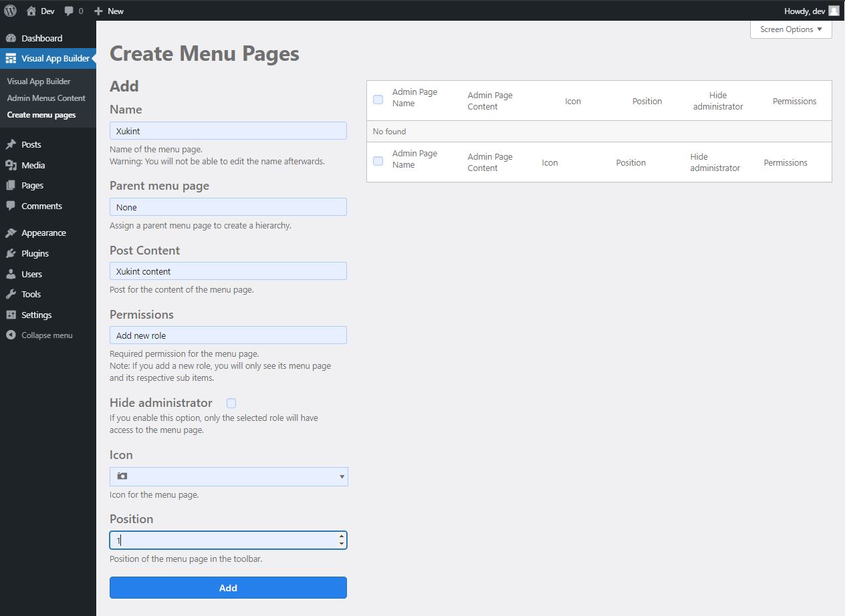This screenshot has height=616, width=845.
Task: Select Create menu pages submenu item
Action: (41, 115)
